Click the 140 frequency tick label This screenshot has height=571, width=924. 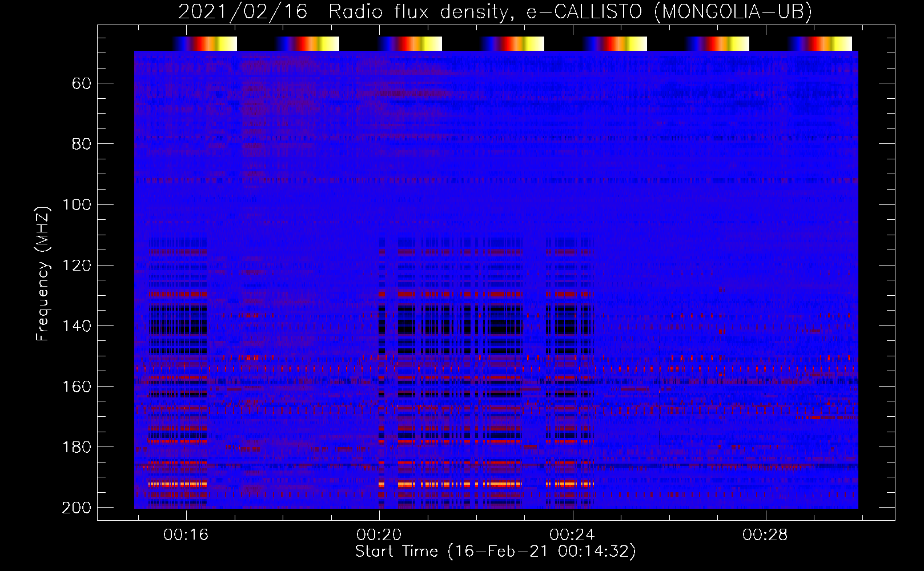77,326
